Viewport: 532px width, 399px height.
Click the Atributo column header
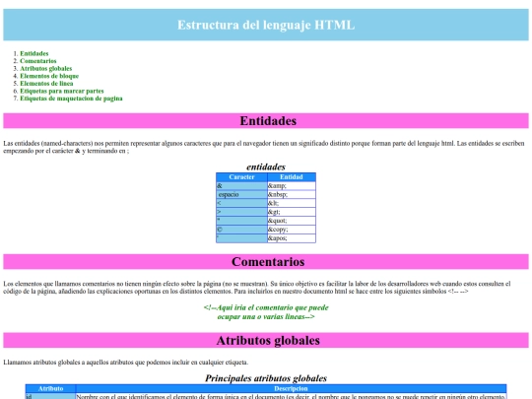(x=50, y=388)
